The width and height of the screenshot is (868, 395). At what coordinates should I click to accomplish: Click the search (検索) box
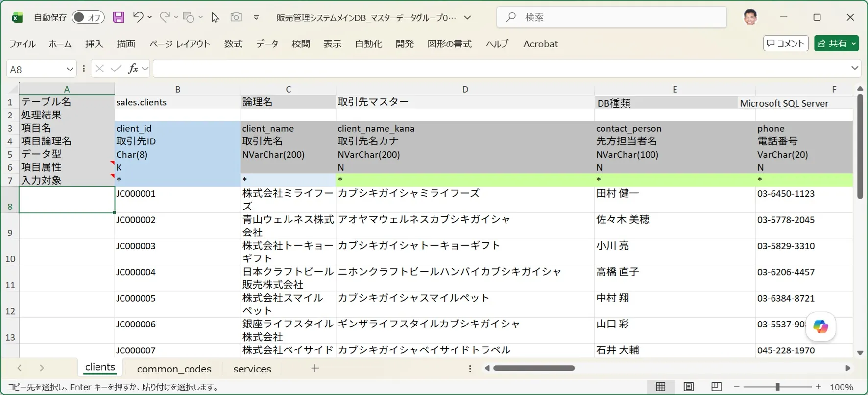611,17
